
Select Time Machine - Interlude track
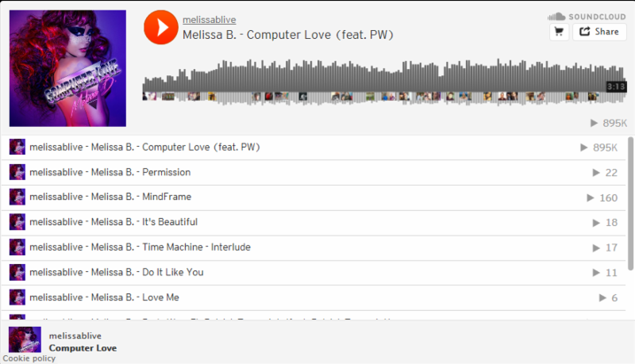point(196,247)
